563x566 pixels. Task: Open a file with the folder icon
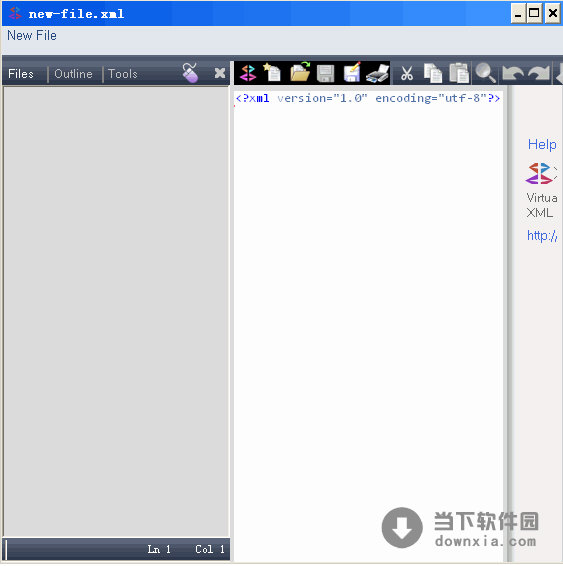(300, 71)
